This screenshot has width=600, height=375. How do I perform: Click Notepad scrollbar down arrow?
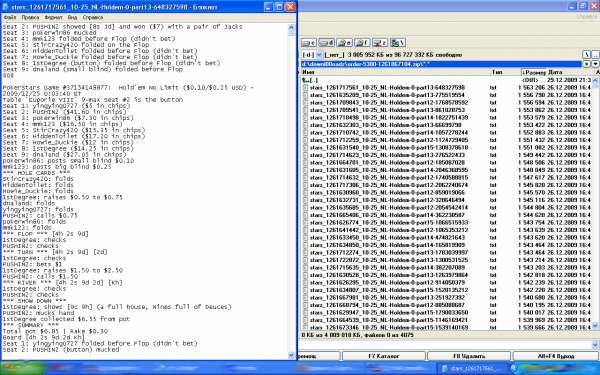(x=291, y=355)
